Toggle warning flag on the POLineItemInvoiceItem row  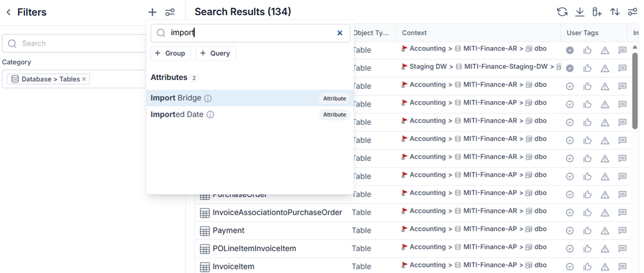click(605, 249)
